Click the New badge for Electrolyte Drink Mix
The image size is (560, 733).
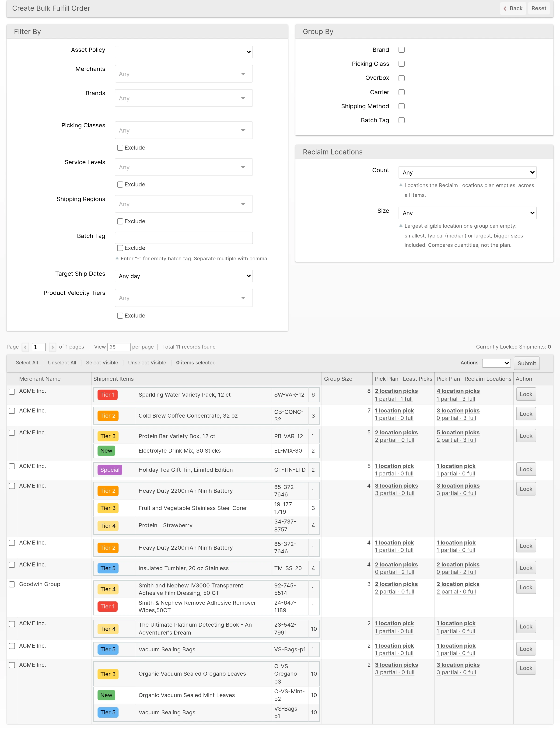106,450
